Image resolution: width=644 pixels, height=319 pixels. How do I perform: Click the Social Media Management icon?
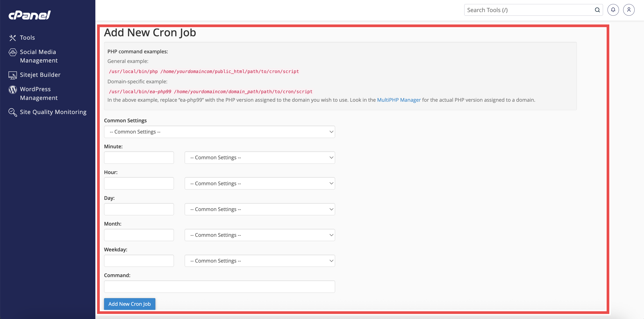[x=13, y=52]
